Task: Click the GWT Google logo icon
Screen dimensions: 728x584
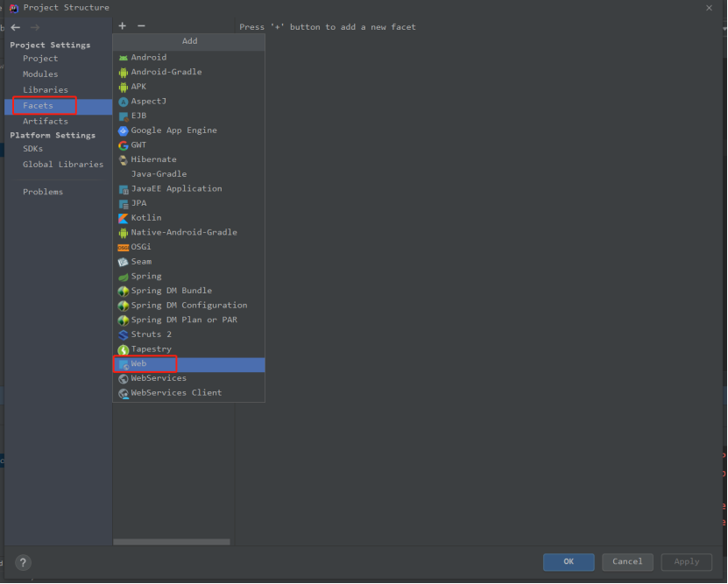Action: pos(123,145)
